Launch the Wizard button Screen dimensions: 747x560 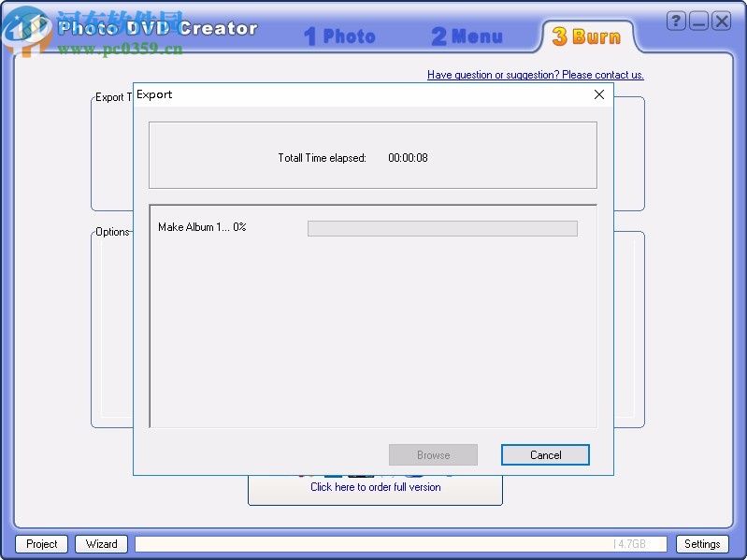point(102,544)
